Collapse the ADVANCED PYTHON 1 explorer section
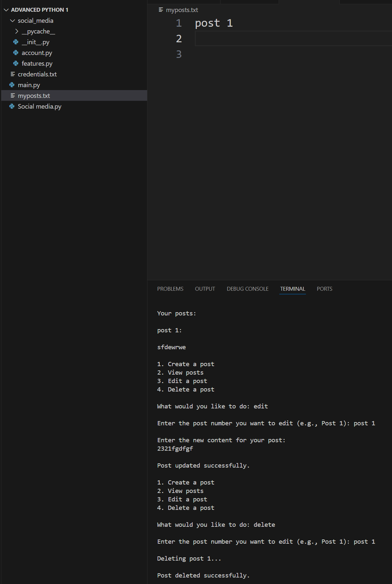392x584 pixels. 6,10
